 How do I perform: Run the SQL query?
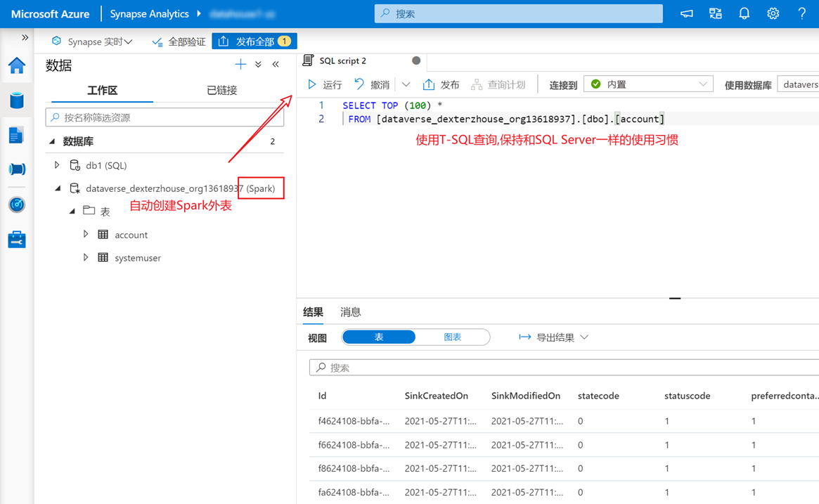click(324, 84)
